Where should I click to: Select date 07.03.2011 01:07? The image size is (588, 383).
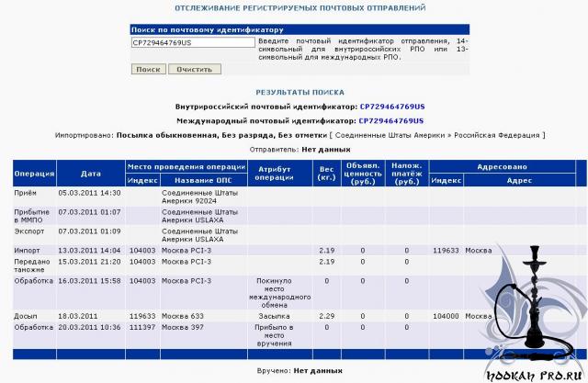89,212
